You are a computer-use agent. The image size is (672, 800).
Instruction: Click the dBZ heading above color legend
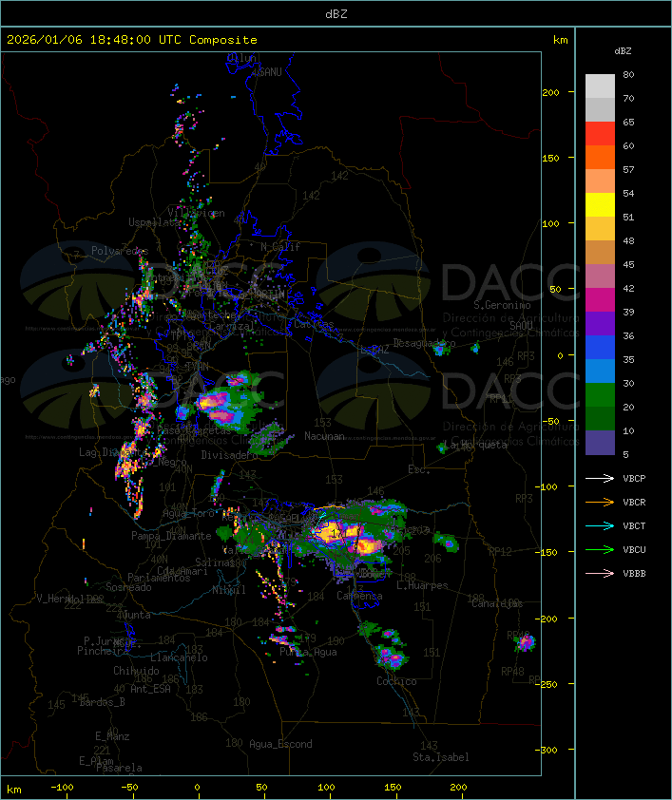[623, 51]
